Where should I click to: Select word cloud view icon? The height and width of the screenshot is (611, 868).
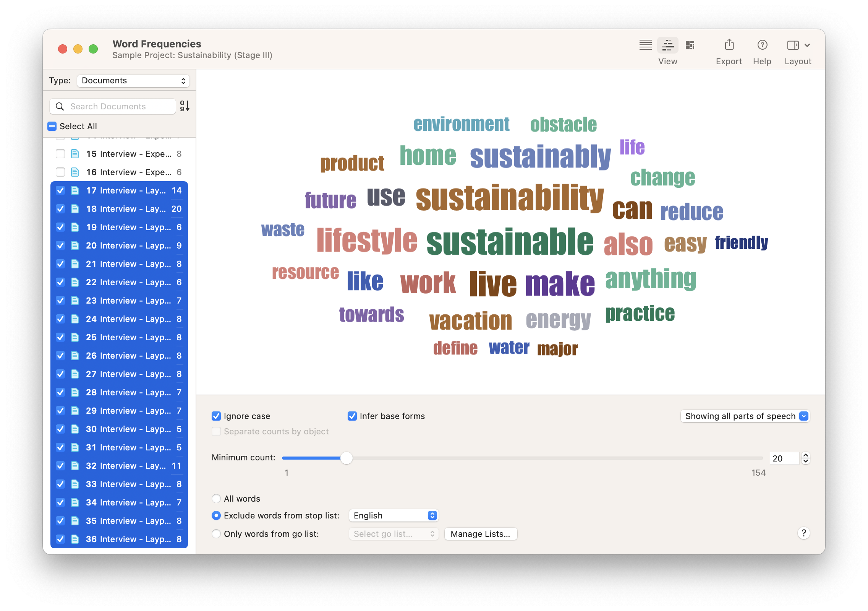tap(667, 45)
